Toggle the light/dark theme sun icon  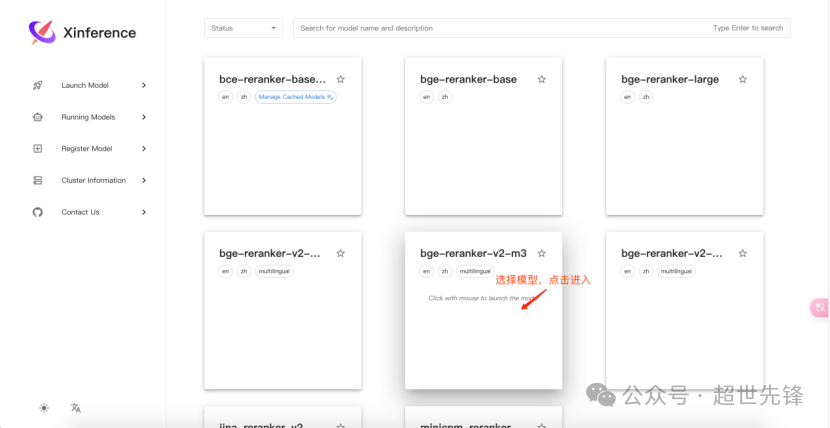point(44,408)
